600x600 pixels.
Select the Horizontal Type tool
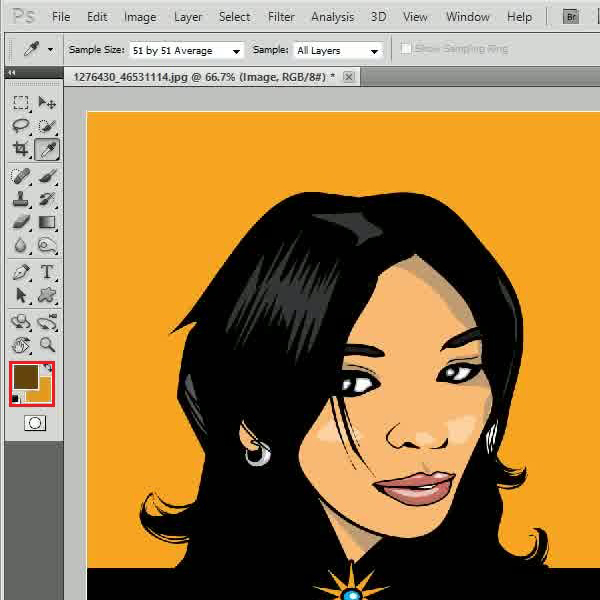click(47, 272)
